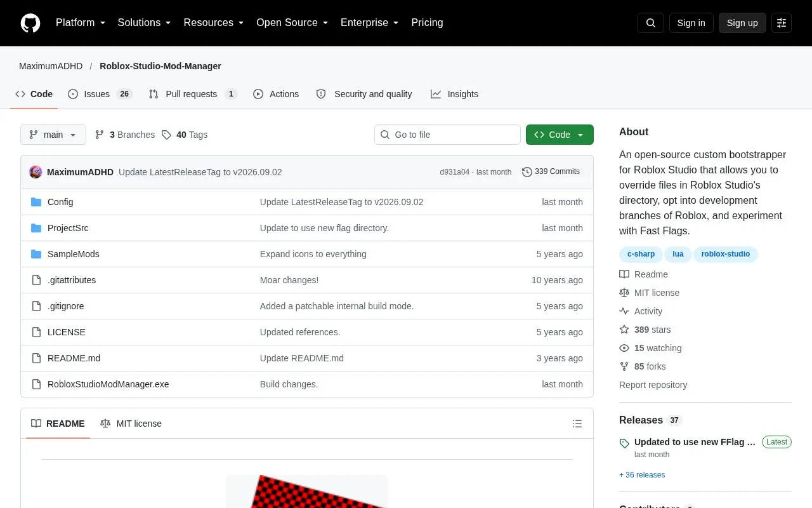Click the forks icon in About
This screenshot has width=812, height=508.
[624, 366]
